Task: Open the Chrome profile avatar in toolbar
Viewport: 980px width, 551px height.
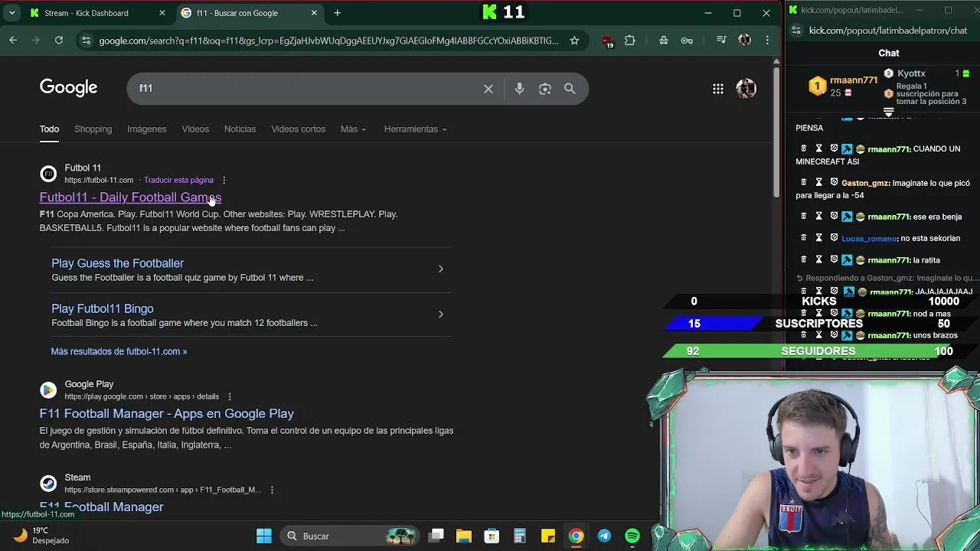Action: pyautogui.click(x=744, y=41)
